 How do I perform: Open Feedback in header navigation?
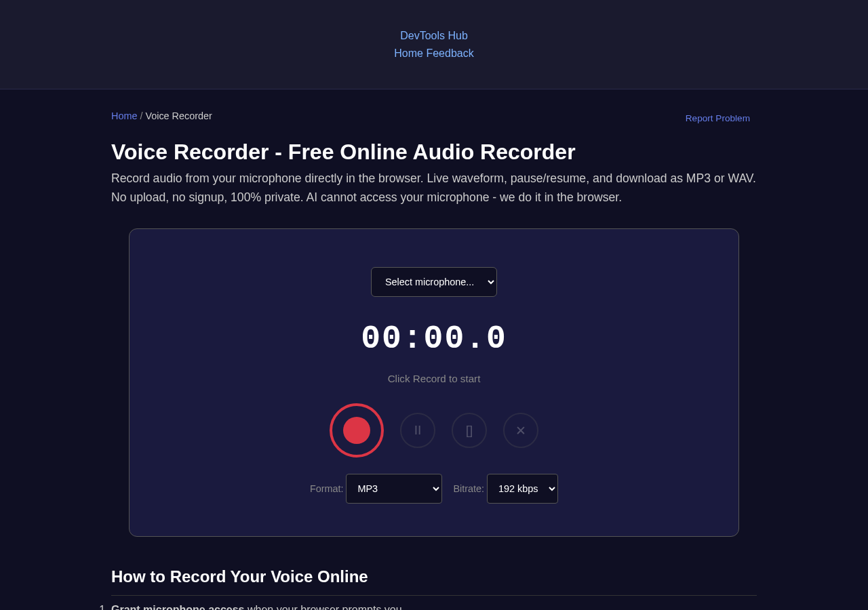pyautogui.click(x=450, y=54)
